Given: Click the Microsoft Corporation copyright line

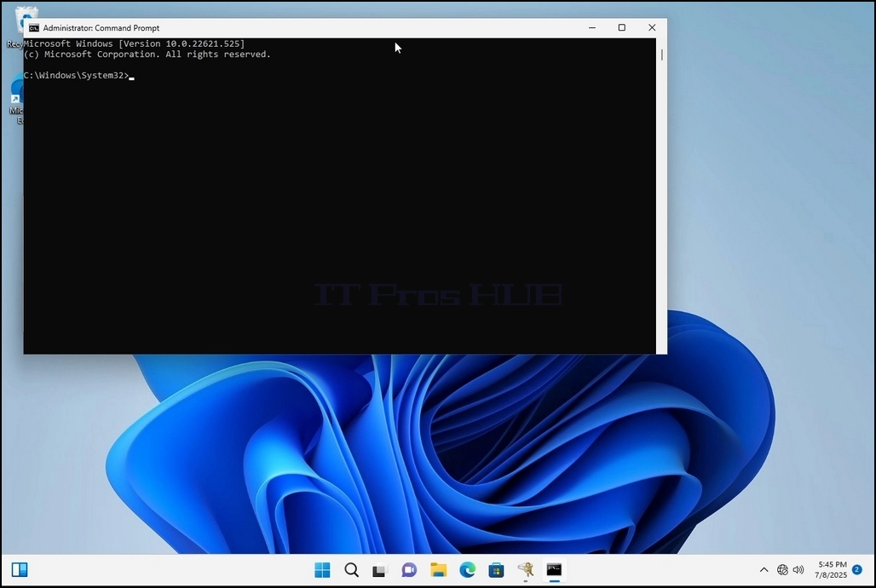Looking at the screenshot, I should pos(147,55).
